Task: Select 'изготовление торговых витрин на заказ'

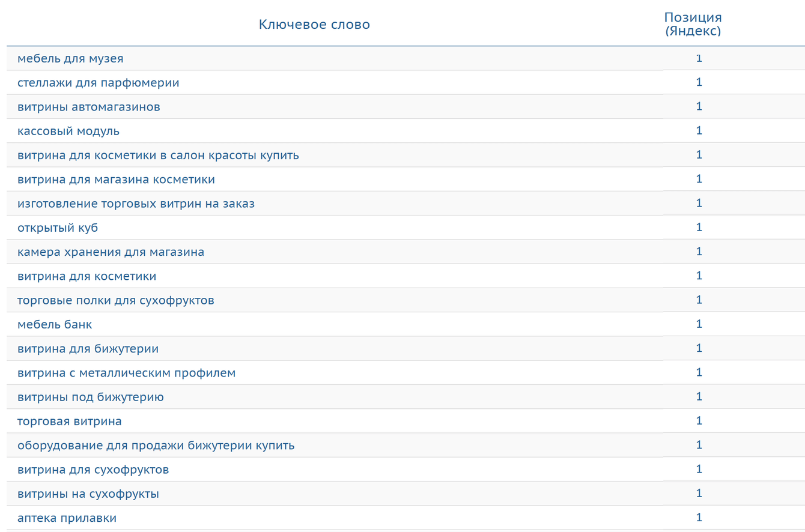Action: coord(136,204)
